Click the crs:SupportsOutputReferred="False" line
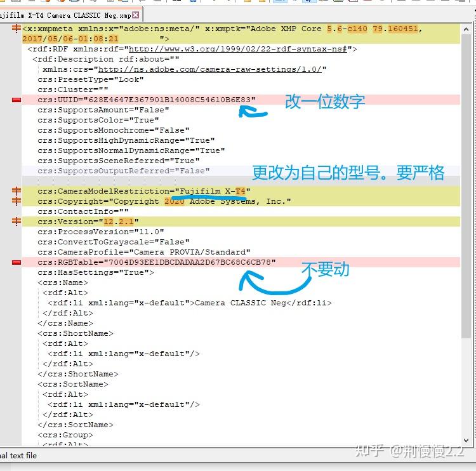Viewport: 476px width, 471px height. (124, 171)
